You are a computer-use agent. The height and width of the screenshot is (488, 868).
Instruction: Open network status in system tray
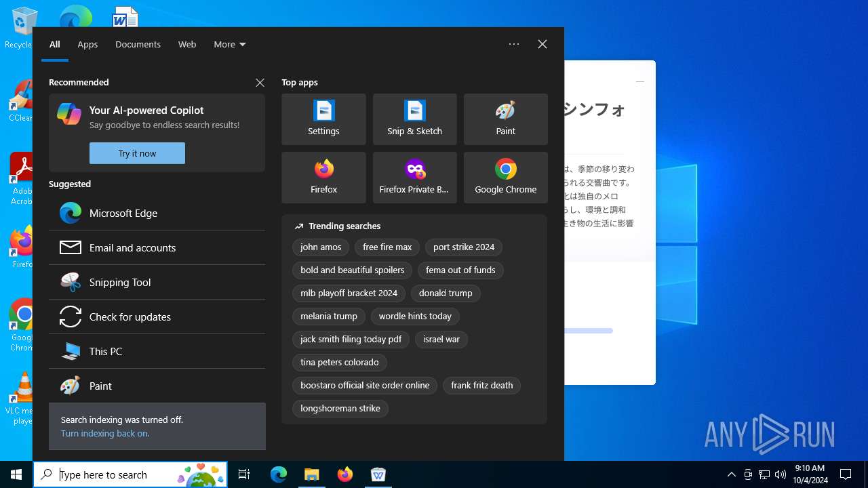coord(764,474)
